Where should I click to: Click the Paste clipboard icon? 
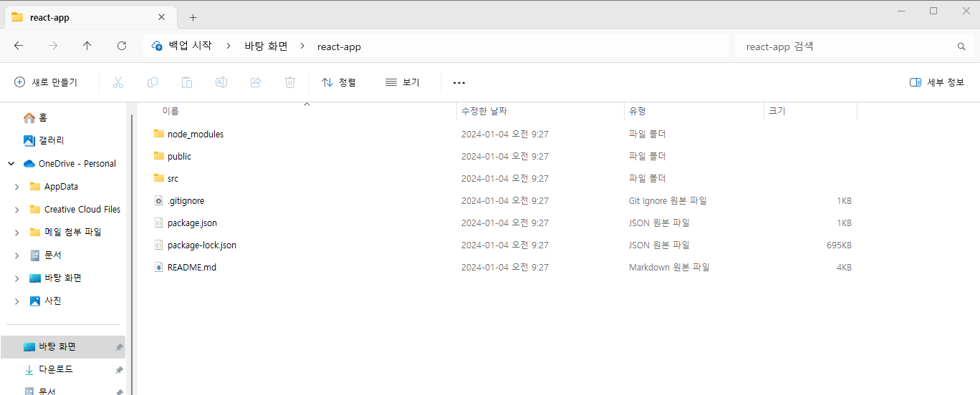[187, 82]
